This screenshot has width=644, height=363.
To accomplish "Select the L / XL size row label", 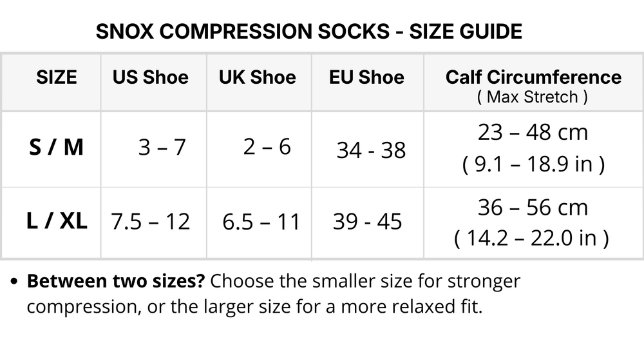I will coord(57,221).
